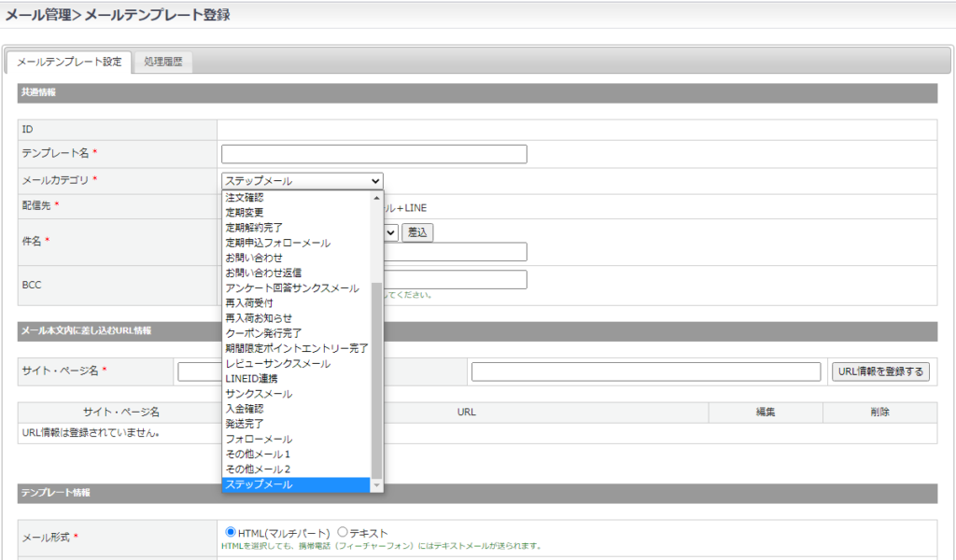This screenshot has width=956, height=560.
Task: Collapse the メールカテゴリ dropdown box
Action: pyautogui.click(x=302, y=181)
